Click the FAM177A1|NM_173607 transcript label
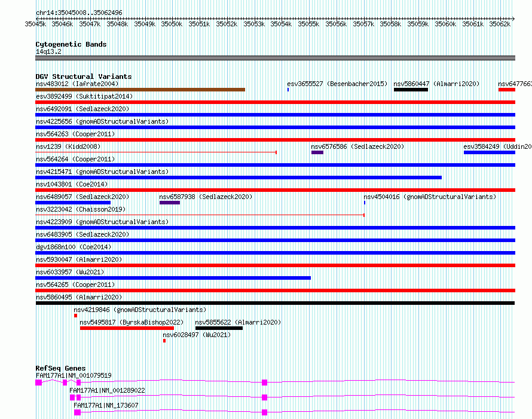 pos(106,405)
